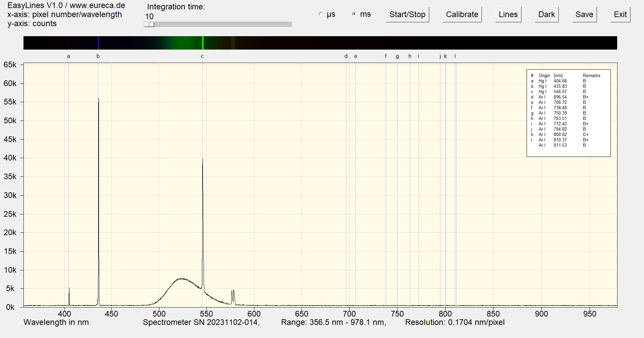Click the integration time slider thumb
The width and height of the screenshot is (644, 338).
pyautogui.click(x=149, y=24)
